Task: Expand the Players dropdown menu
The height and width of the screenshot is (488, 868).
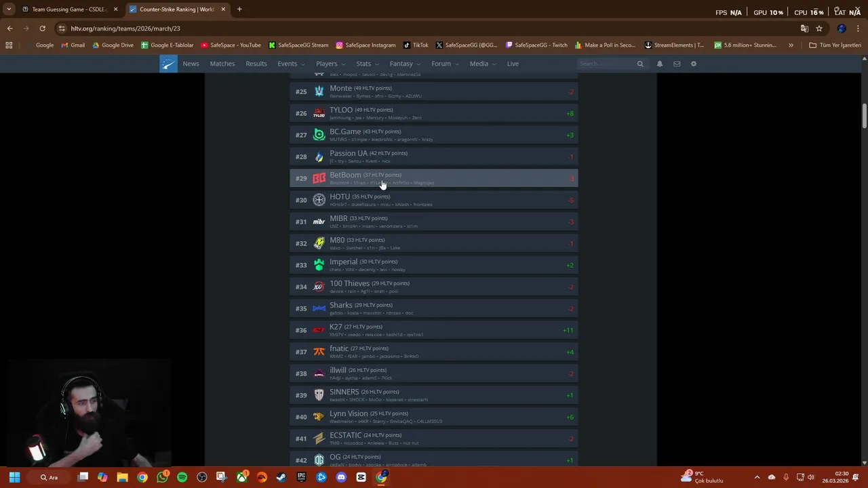Action: (330, 64)
